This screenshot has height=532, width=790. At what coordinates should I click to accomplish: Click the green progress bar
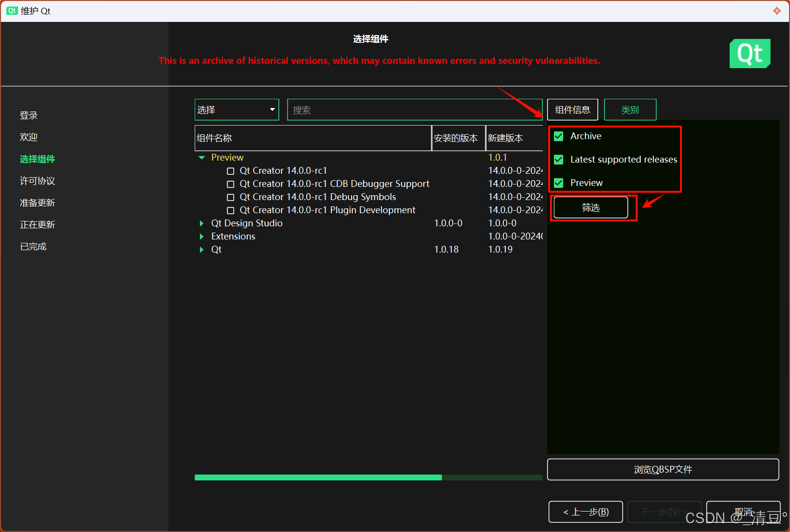(x=368, y=477)
